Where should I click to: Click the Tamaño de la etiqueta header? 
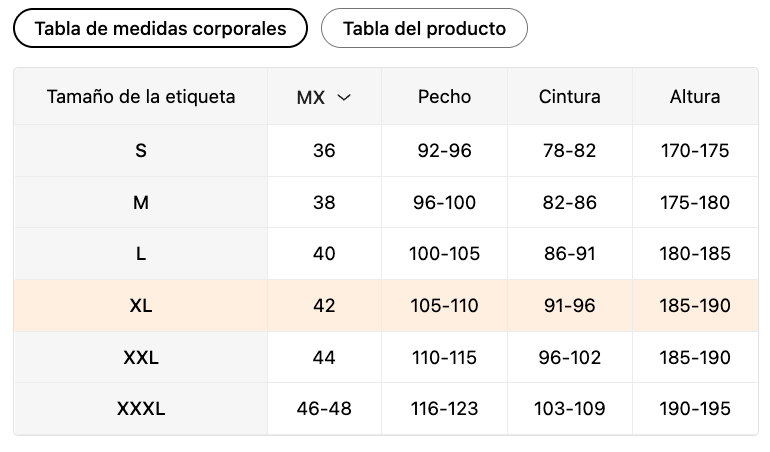[x=141, y=97]
